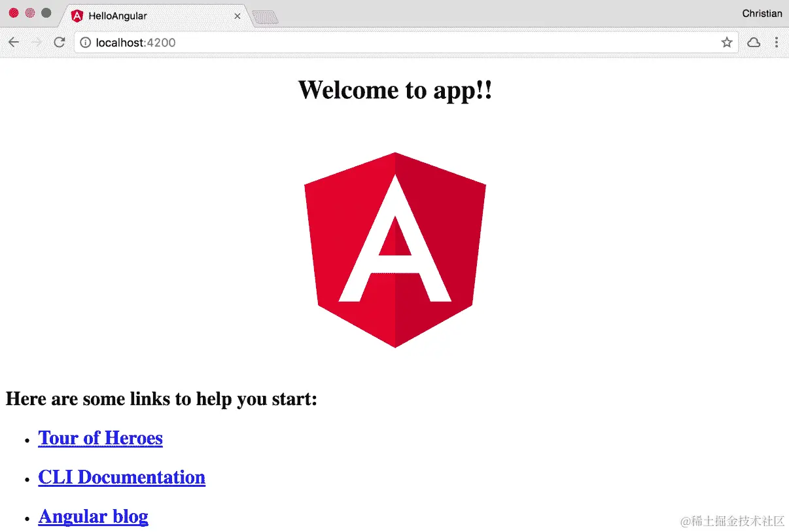The image size is (789, 532).
Task: Click the Angular favicon on the tab
Action: [x=77, y=16]
